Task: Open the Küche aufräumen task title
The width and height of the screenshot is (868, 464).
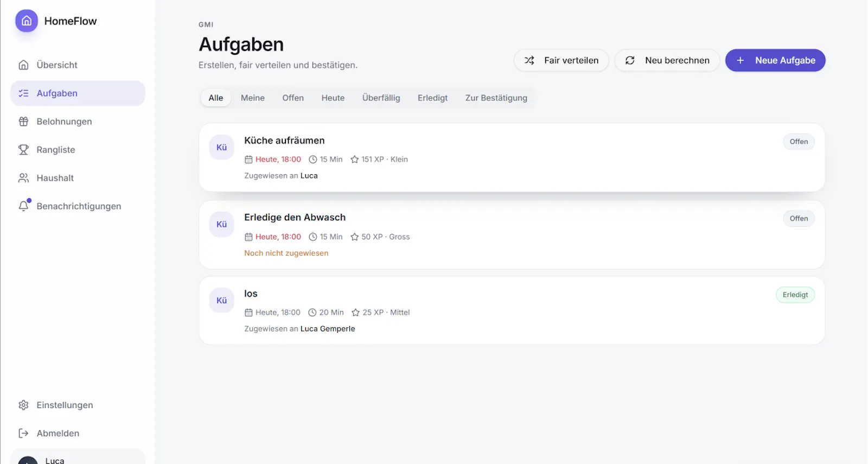Action: pyautogui.click(x=284, y=141)
